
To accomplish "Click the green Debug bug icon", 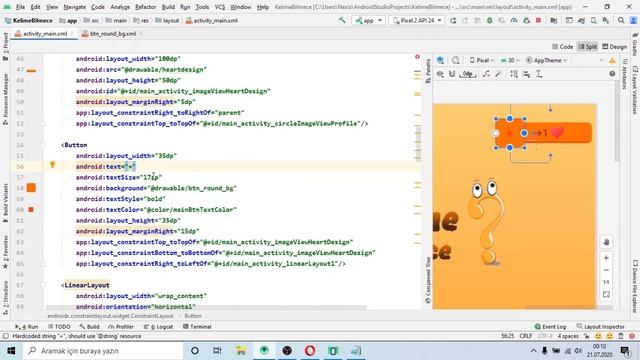I will (489, 20).
